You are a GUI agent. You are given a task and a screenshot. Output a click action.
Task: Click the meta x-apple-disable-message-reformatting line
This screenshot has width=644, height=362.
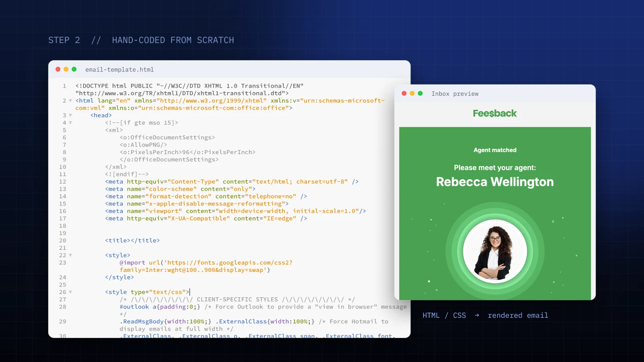click(197, 204)
